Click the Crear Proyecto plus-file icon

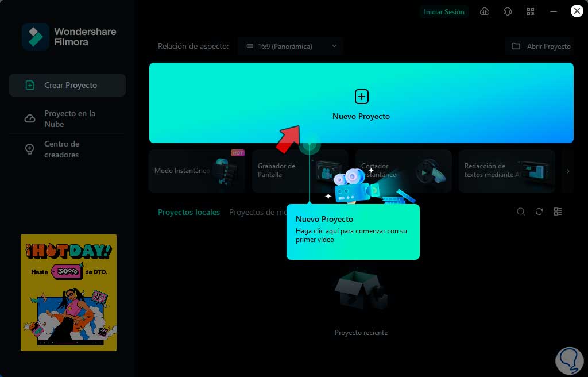30,85
